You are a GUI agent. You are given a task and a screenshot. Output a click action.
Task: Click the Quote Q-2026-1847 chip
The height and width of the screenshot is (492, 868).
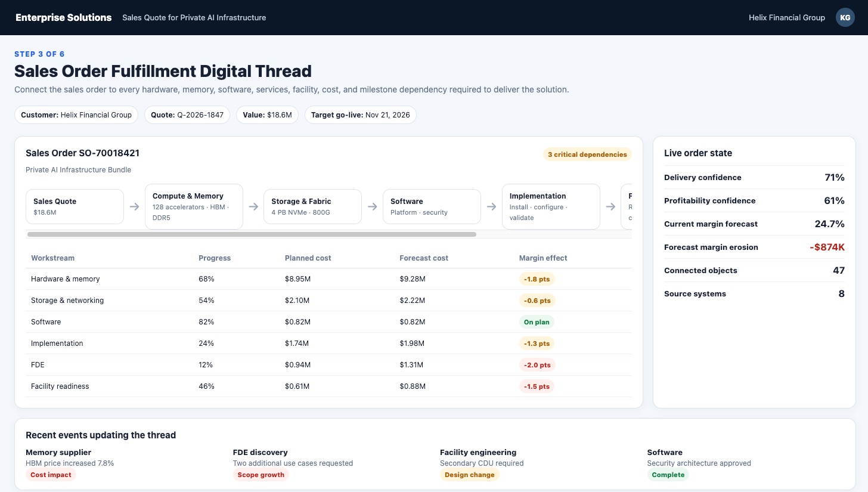pos(187,115)
